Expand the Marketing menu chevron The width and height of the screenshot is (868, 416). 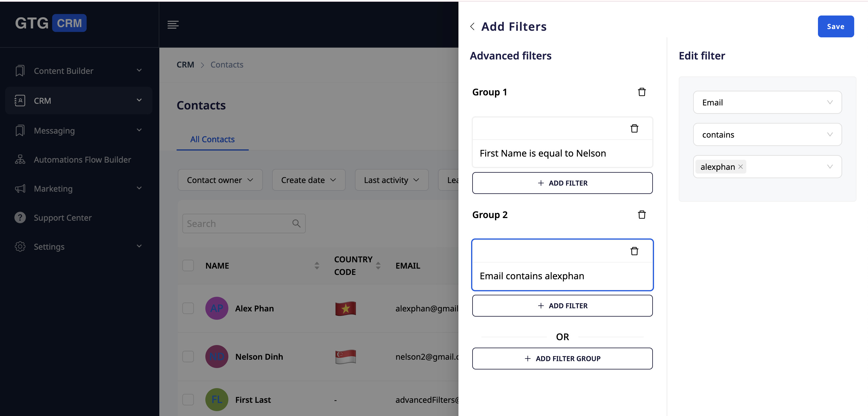click(139, 188)
